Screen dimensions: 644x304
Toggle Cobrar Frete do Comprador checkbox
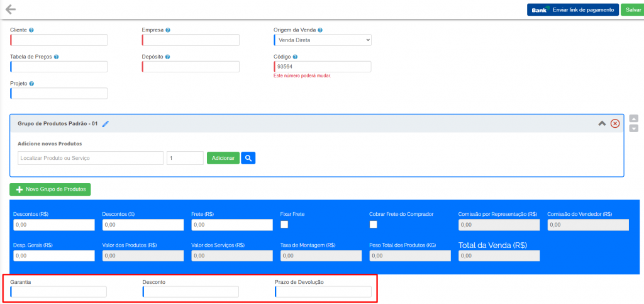374,225
